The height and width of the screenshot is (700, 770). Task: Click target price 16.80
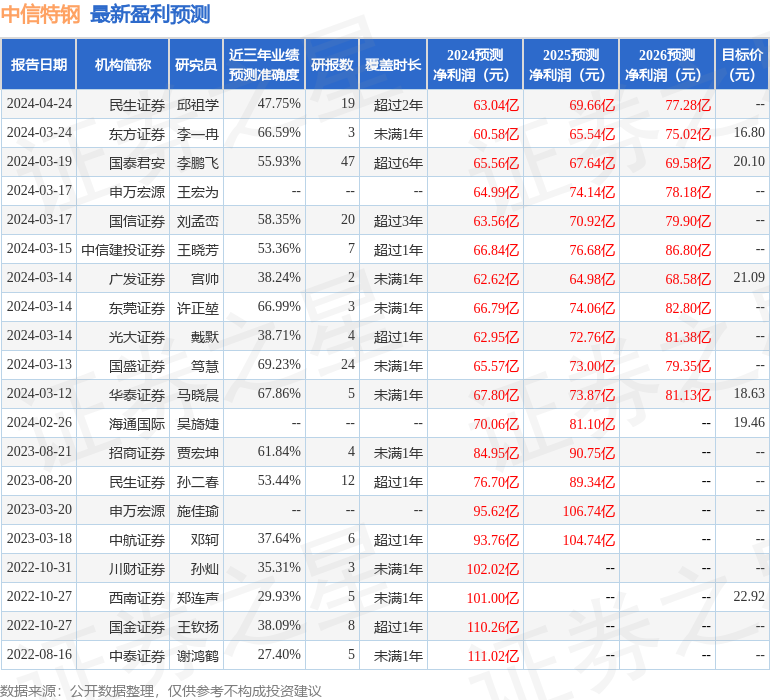pyautogui.click(x=749, y=133)
